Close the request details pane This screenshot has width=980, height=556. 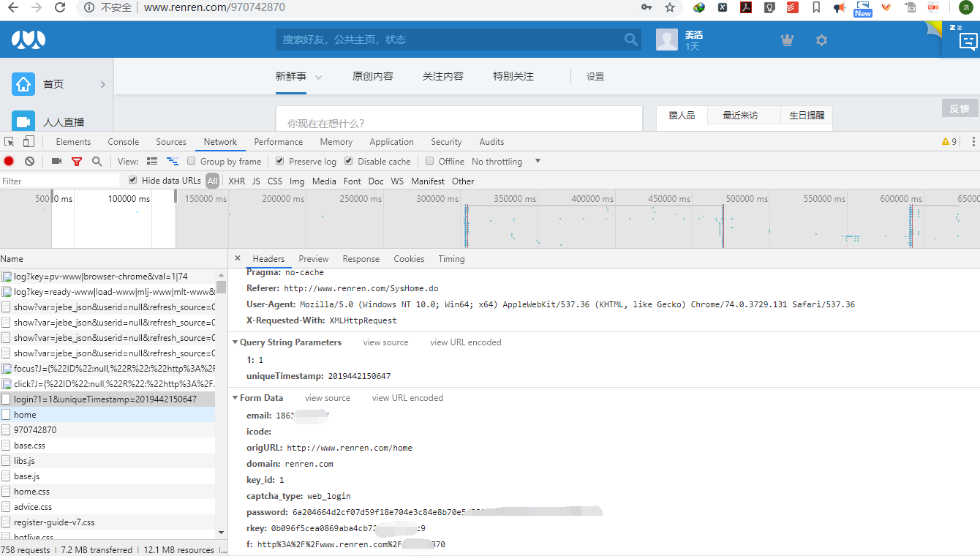[238, 258]
